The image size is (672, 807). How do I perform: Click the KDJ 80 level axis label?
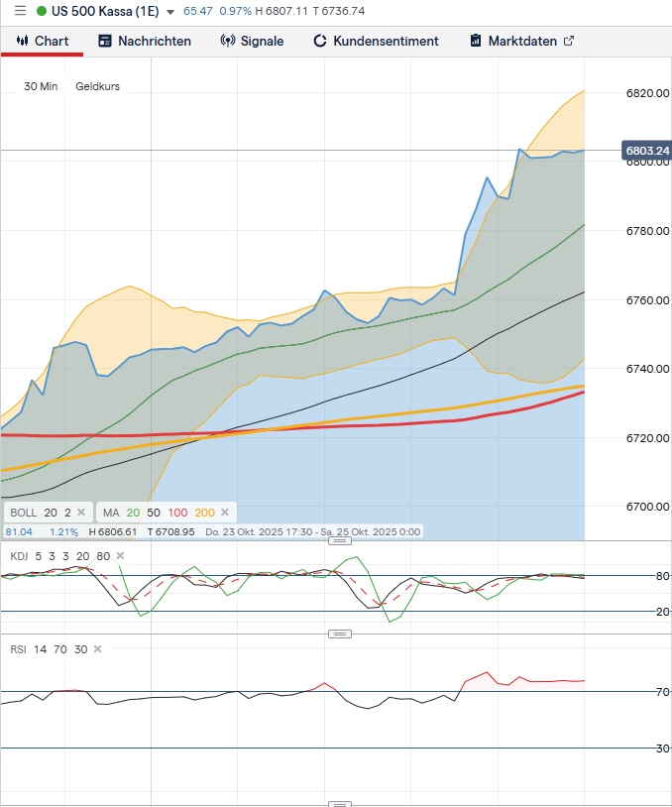663,576
